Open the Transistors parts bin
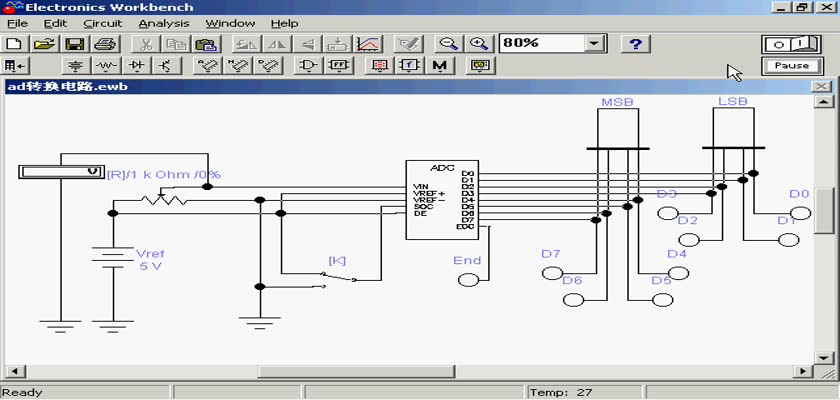840x400 pixels. 166,65
